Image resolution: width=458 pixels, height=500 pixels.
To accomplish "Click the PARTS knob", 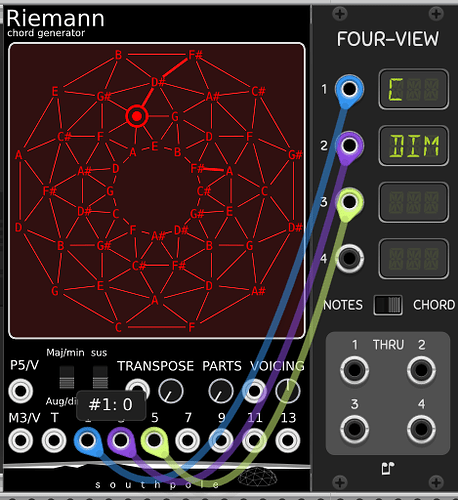I will 221,391.
